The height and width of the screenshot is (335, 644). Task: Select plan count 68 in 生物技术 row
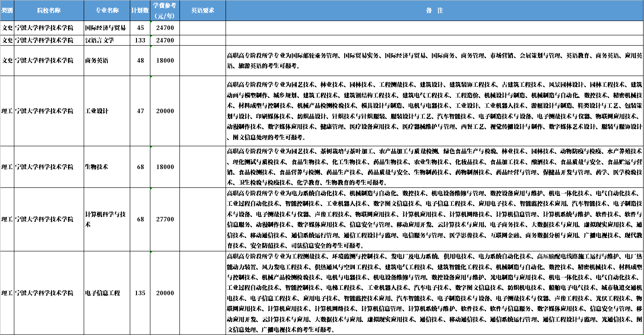coord(140,167)
